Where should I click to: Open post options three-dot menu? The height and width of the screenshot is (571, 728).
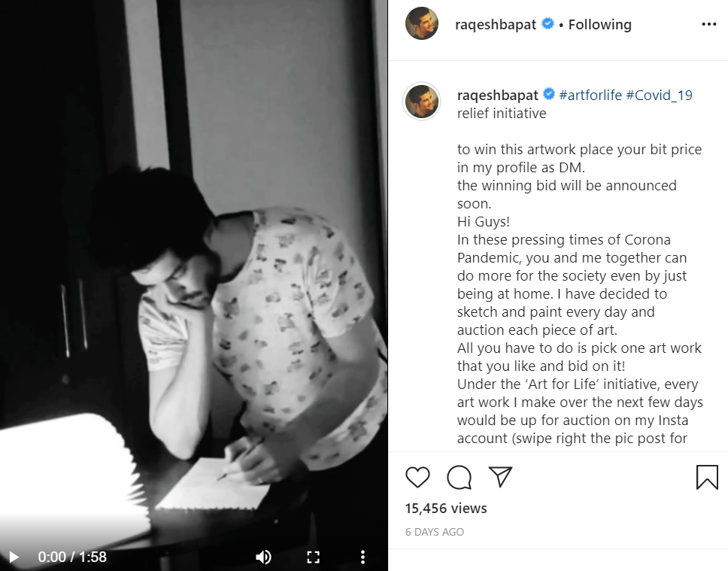click(x=708, y=25)
